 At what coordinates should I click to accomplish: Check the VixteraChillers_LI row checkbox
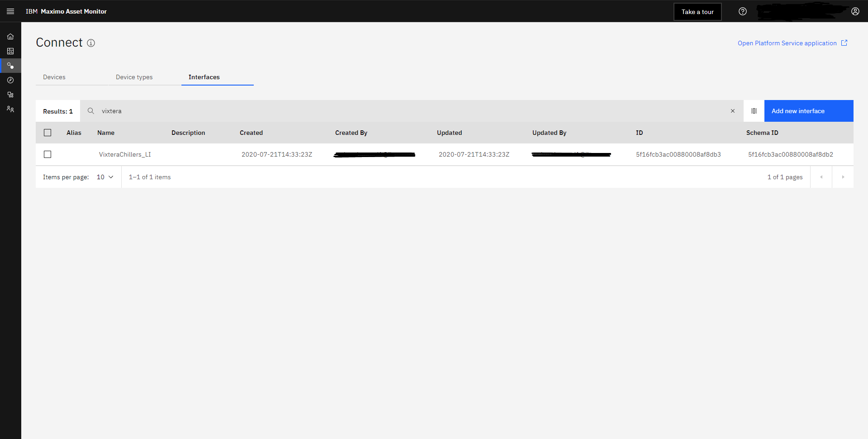(x=47, y=154)
